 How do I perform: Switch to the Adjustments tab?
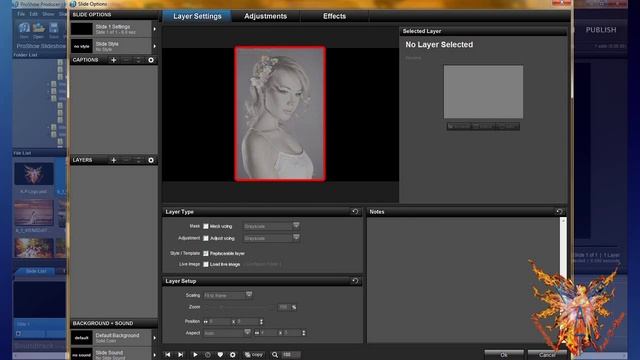pos(265,16)
